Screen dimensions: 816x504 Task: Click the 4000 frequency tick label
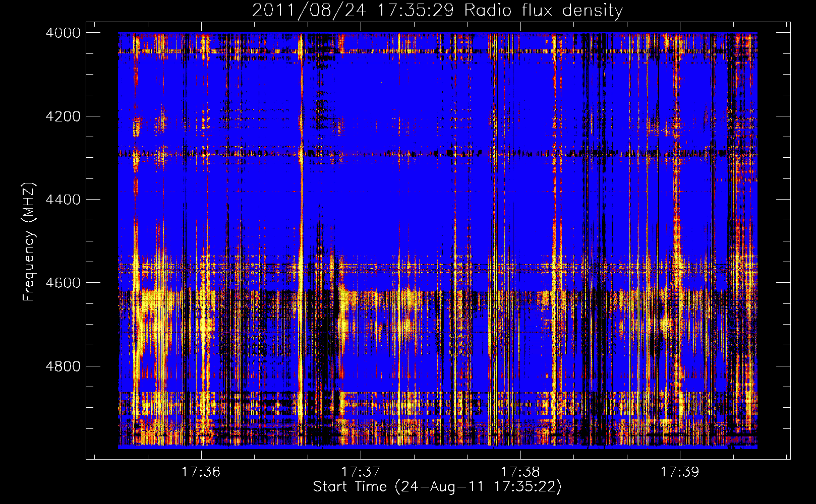click(63, 33)
